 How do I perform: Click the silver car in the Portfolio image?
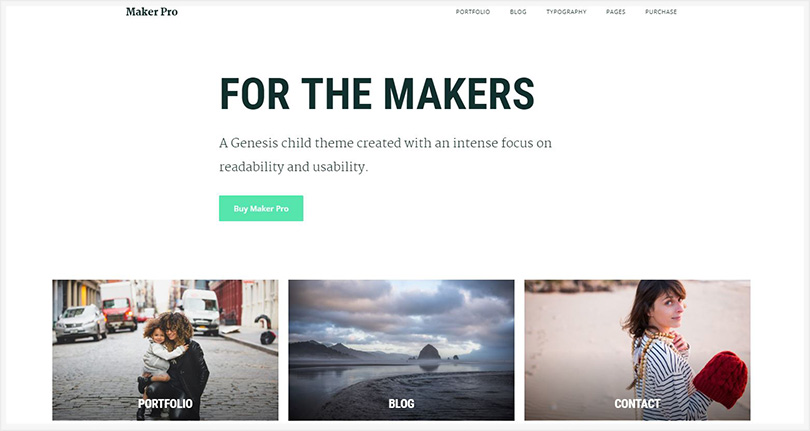click(81, 323)
